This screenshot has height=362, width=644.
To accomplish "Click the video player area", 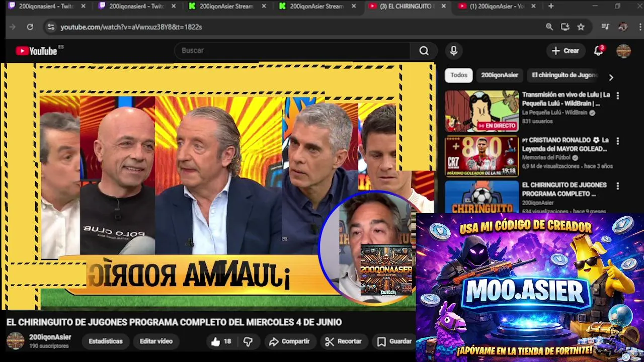I will click(x=217, y=186).
